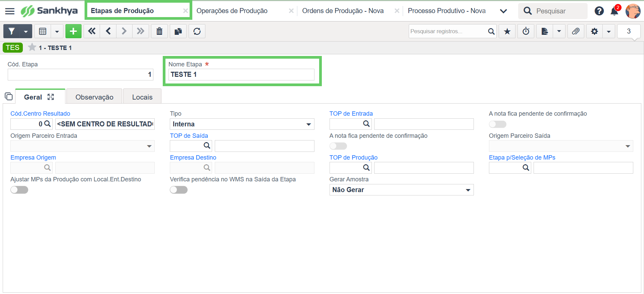Search TOP de Entrada lookup icon

tap(366, 124)
